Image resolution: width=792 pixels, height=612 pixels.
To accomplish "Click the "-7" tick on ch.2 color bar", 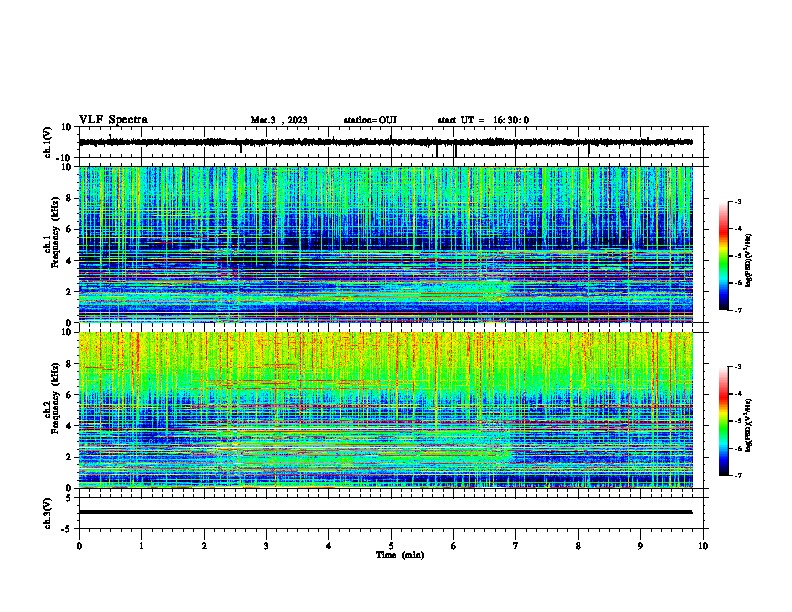I will coord(737,475).
